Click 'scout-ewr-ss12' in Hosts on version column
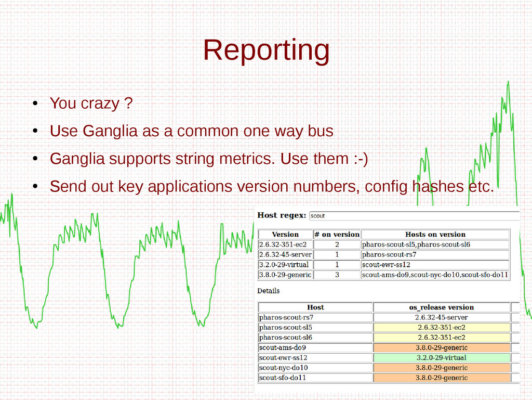The width and height of the screenshot is (532, 400). (435, 265)
